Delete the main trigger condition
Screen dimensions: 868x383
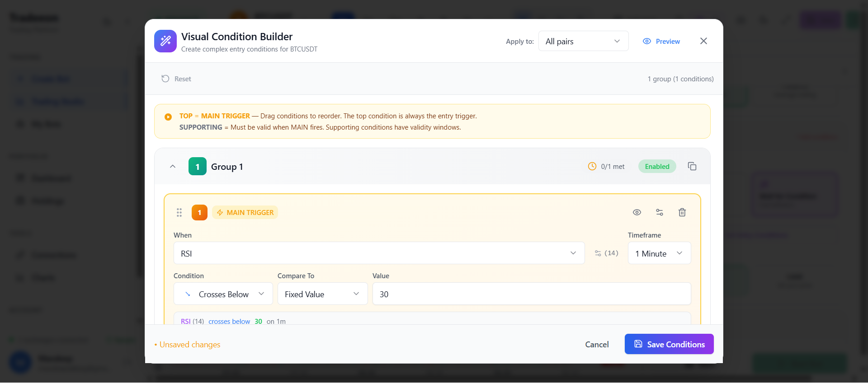point(682,212)
